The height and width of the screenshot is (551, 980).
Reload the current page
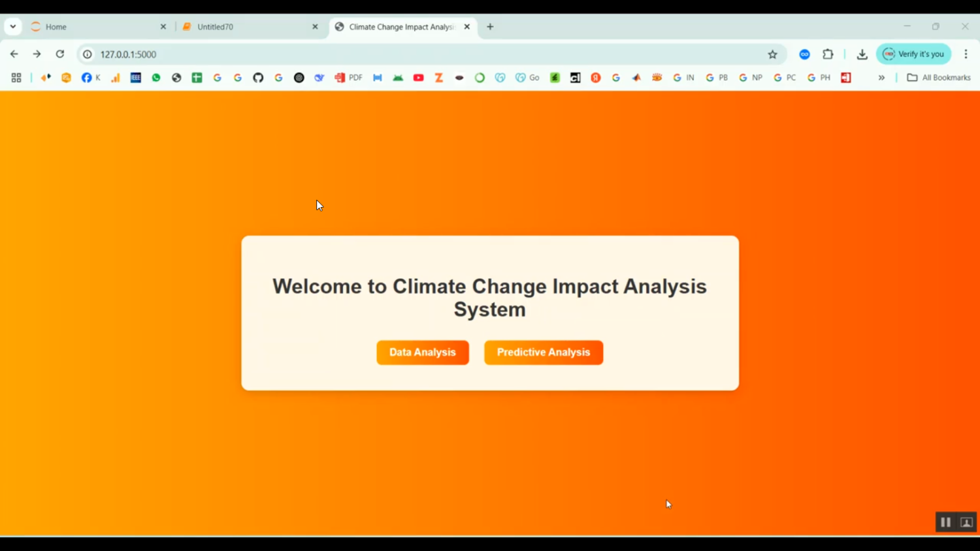60,54
